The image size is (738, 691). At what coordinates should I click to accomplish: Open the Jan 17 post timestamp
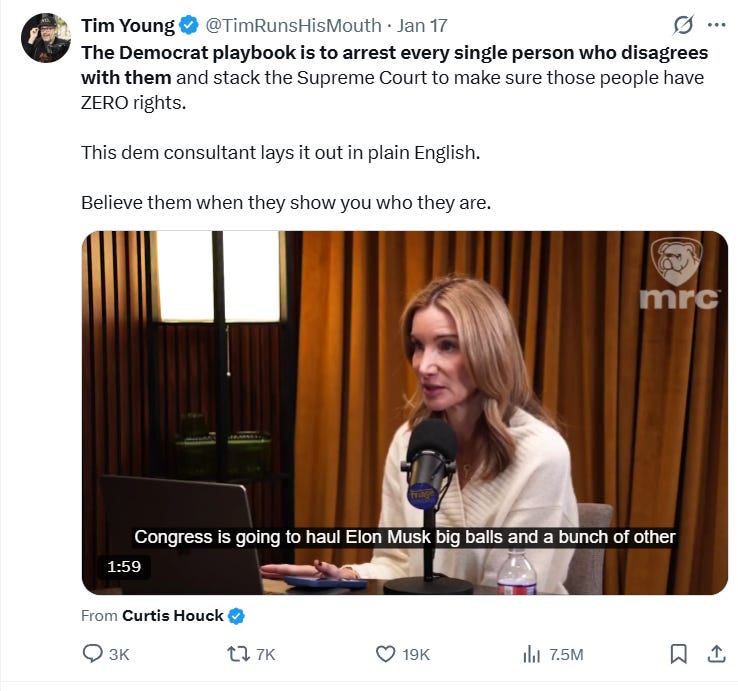(422, 25)
